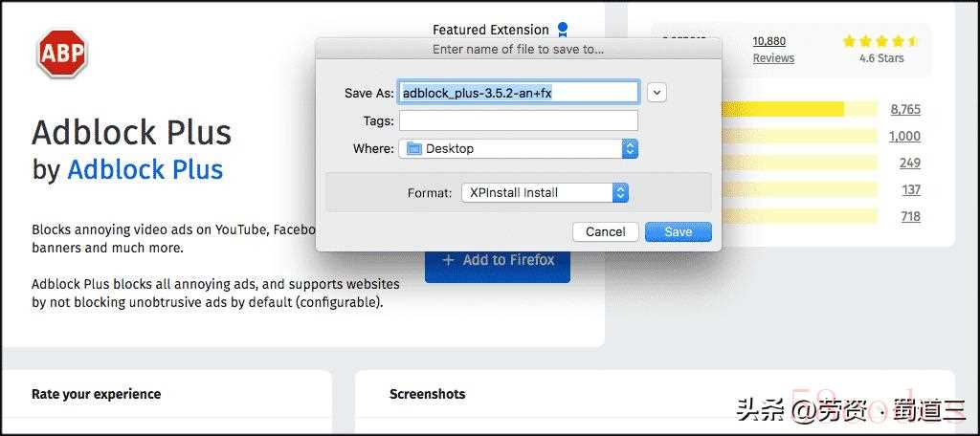Open the Where location dropdown
This screenshot has height=436, width=980.
click(x=629, y=148)
